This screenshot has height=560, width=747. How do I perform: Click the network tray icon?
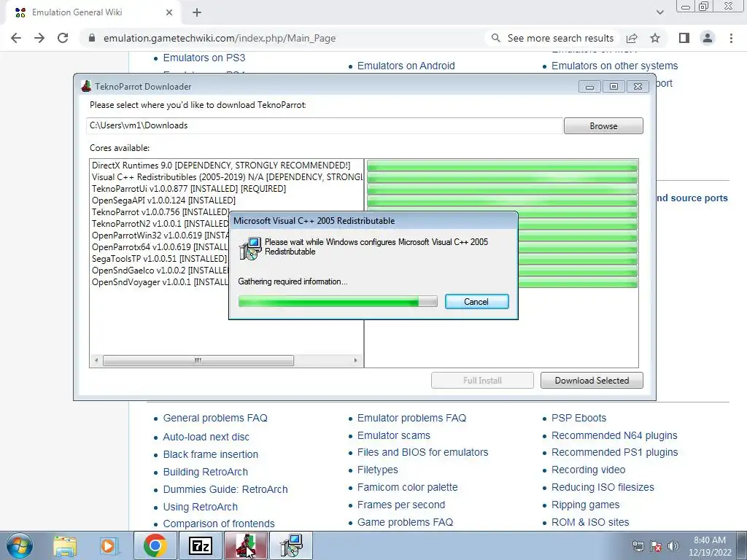638,546
